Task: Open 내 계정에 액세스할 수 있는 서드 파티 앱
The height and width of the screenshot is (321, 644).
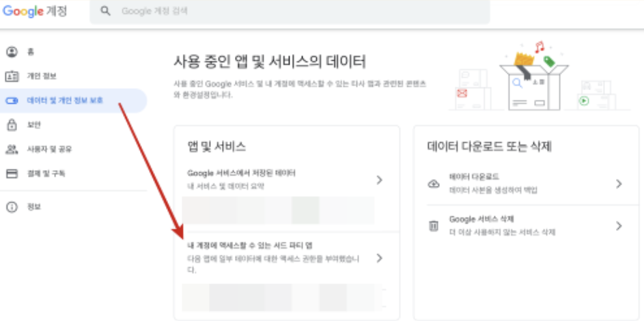Action: (250, 245)
